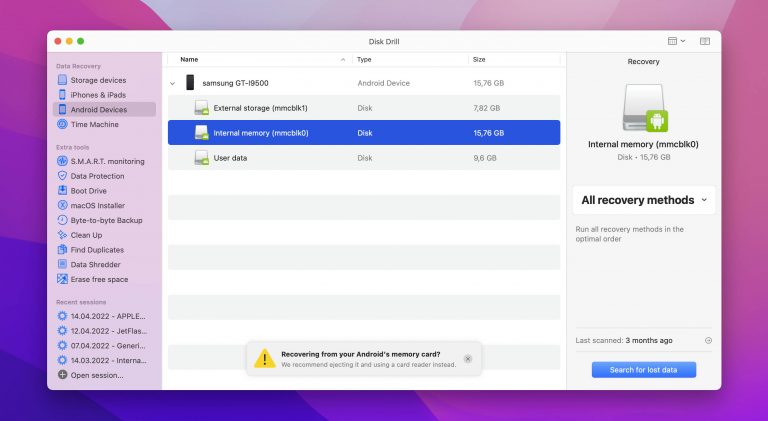Click the Recovery panel heading
The image size is (768, 421).
pos(644,62)
